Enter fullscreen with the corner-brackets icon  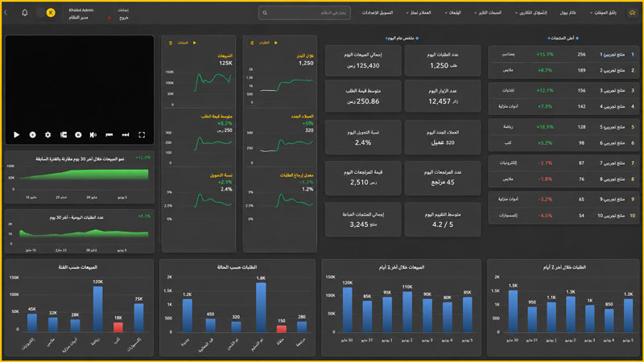(142, 134)
